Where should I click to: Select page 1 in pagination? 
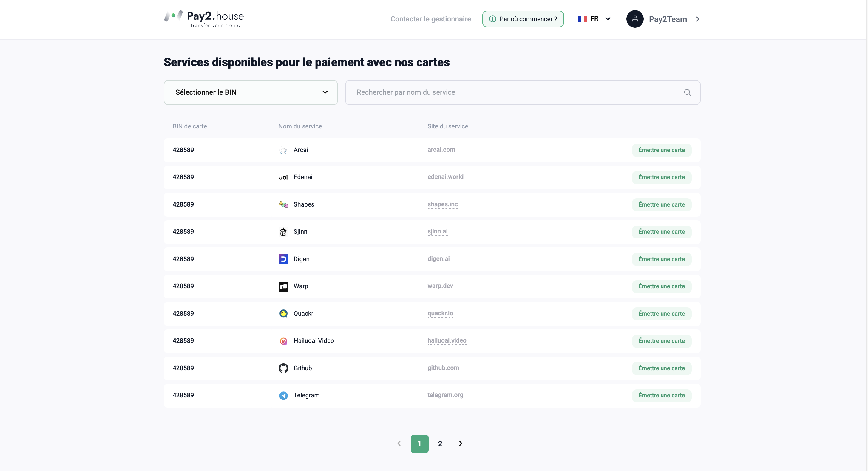[419, 444]
